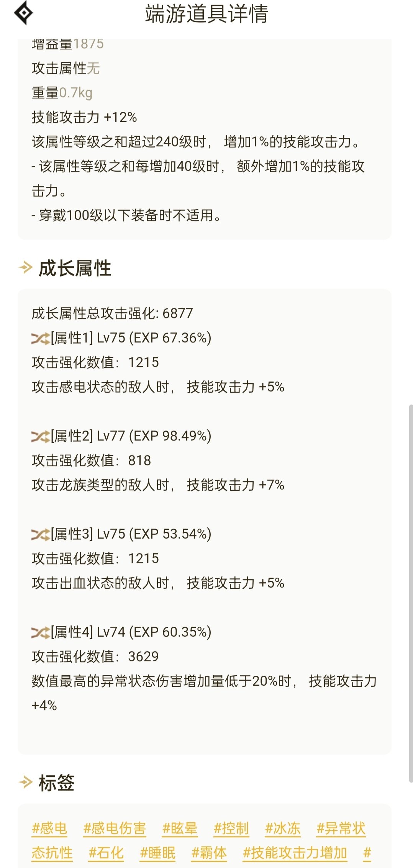Select the #睡眠 tag
The width and height of the screenshot is (413, 868).
click(x=158, y=853)
